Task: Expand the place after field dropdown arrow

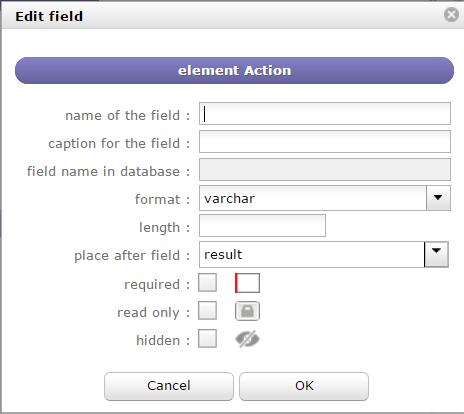Action: (x=436, y=254)
